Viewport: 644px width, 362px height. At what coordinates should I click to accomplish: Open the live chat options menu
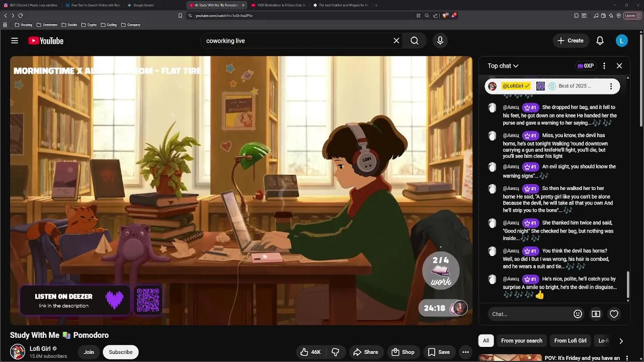tap(604, 66)
